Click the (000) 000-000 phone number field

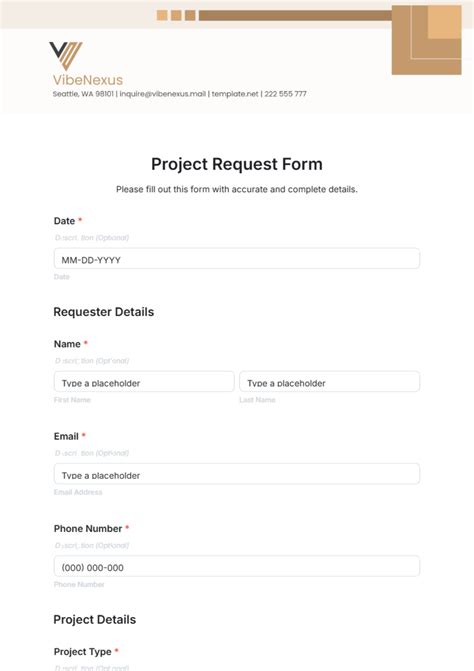(x=237, y=566)
